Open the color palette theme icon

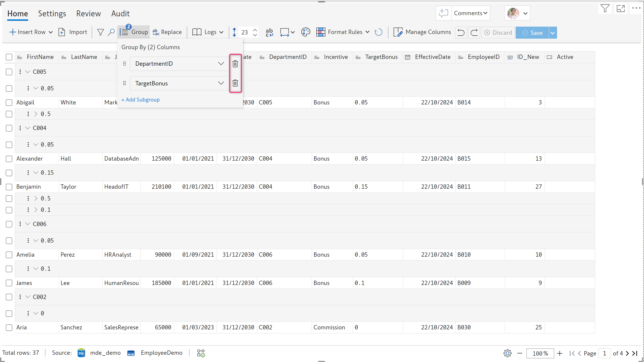(305, 32)
